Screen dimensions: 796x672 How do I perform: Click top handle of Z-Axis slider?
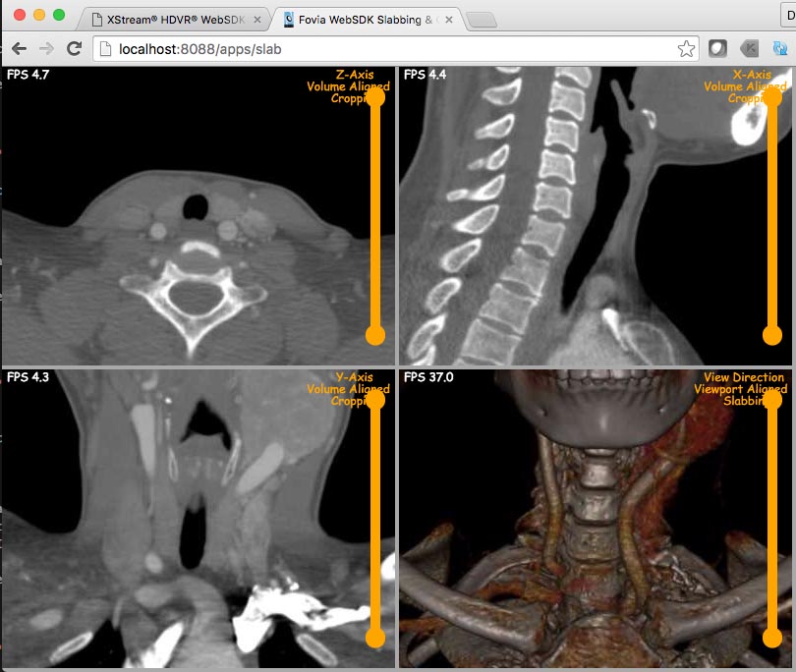click(x=374, y=96)
